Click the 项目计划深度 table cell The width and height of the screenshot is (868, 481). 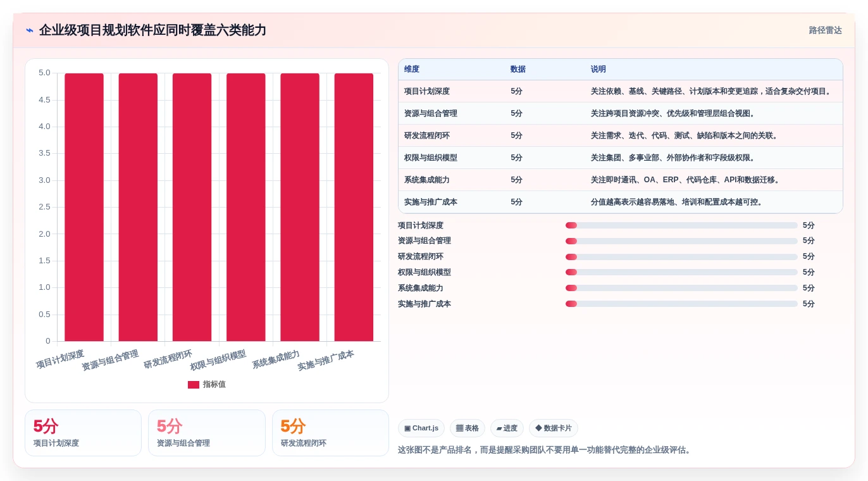[427, 91]
